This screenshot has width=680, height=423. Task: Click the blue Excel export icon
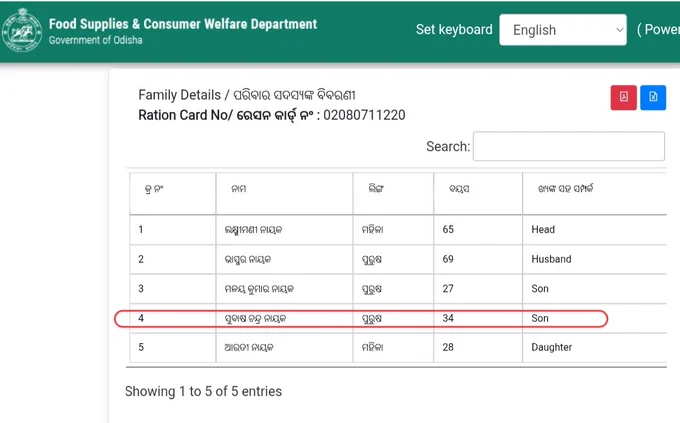[653, 97]
